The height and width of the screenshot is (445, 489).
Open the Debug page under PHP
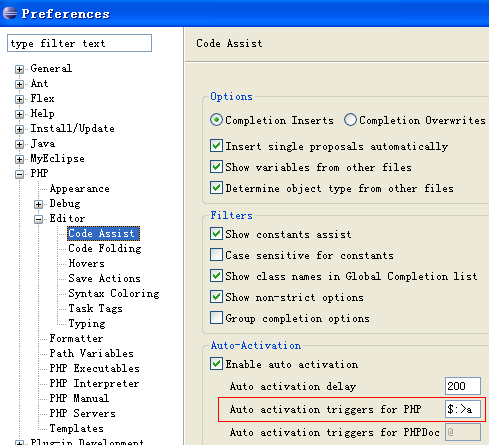click(x=65, y=203)
